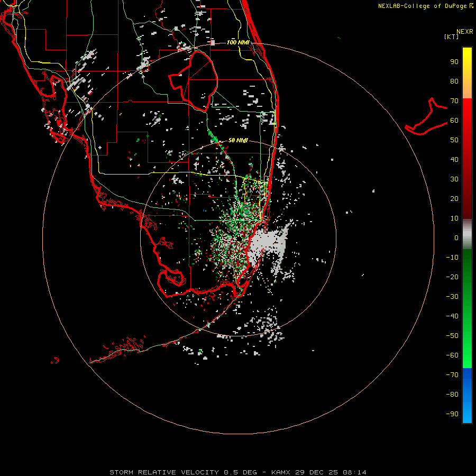Select the -10 value on the velocity scale
476x476 pixels.
(x=452, y=258)
